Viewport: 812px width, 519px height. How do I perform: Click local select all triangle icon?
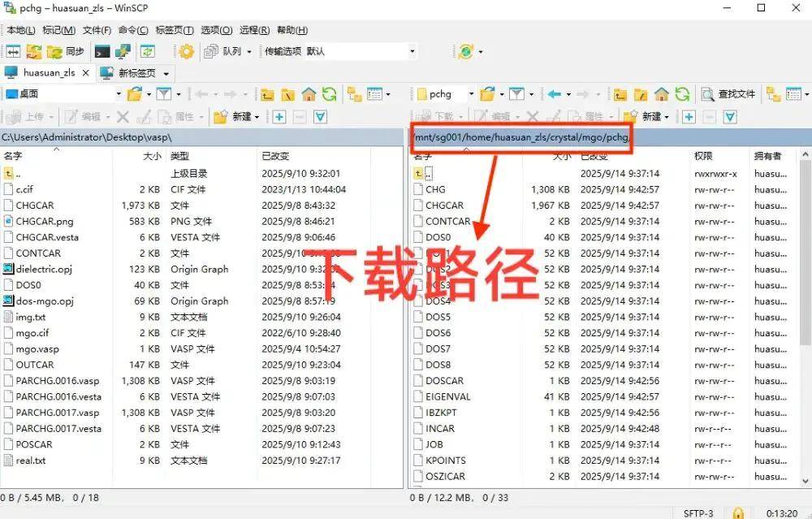321,116
